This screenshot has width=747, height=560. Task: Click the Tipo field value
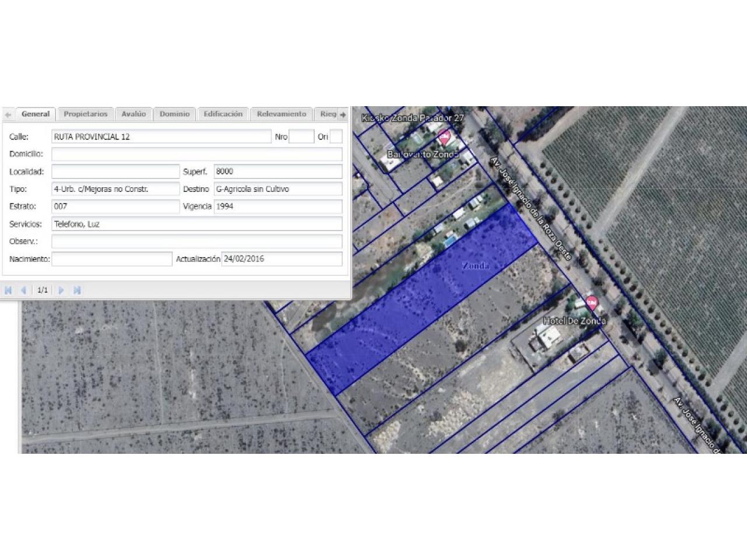pyautogui.click(x=116, y=189)
